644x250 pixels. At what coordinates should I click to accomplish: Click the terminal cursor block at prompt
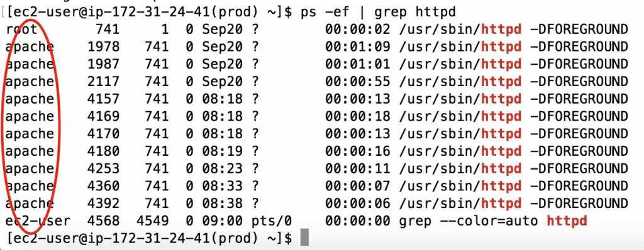[304, 237]
